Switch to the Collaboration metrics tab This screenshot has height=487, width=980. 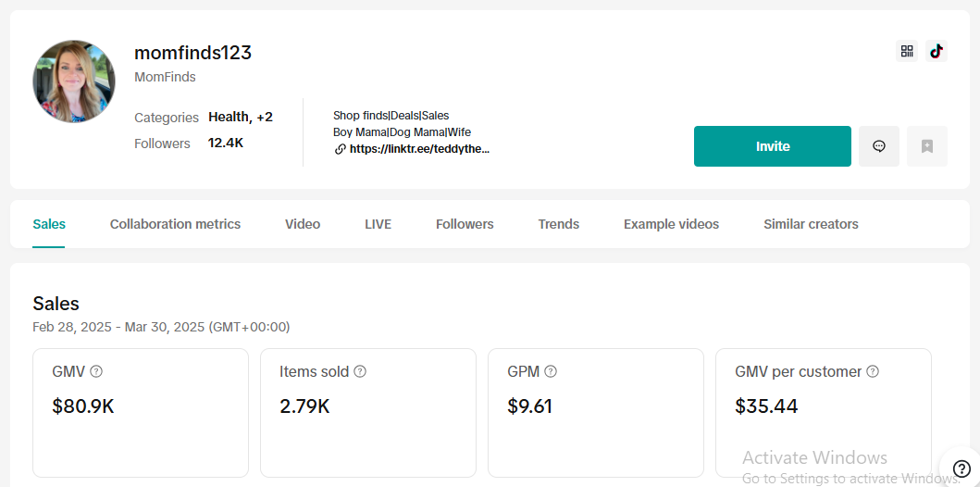[x=175, y=224]
